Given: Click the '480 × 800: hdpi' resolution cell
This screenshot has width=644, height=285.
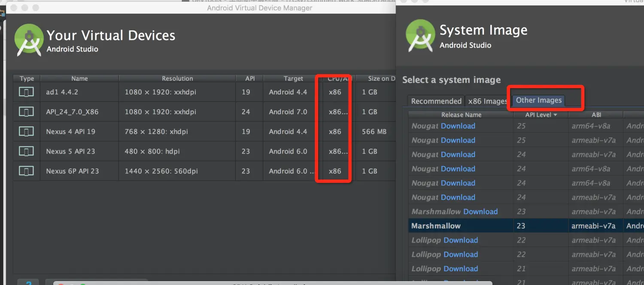Looking at the screenshot, I should 153,152.
